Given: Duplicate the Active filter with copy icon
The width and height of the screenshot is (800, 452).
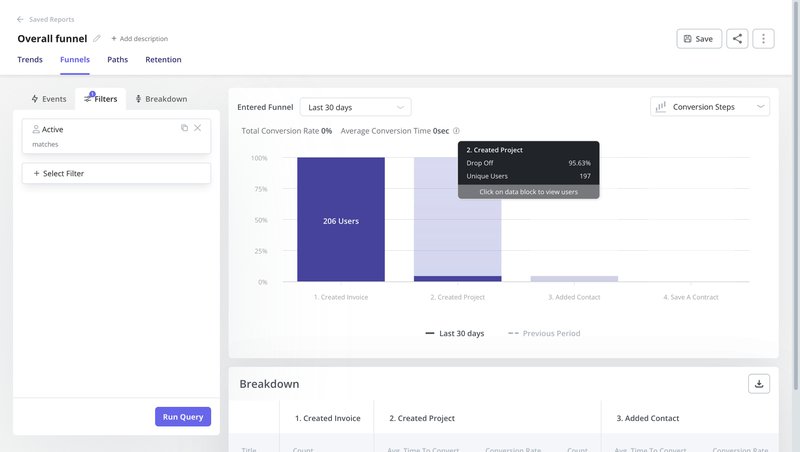Looking at the screenshot, I should (184, 128).
